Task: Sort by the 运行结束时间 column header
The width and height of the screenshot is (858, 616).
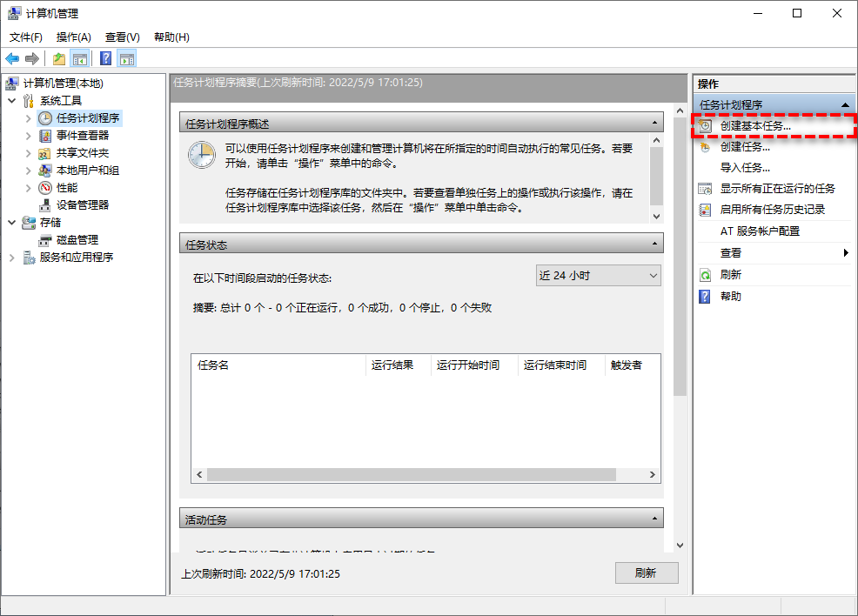Action: [x=561, y=365]
